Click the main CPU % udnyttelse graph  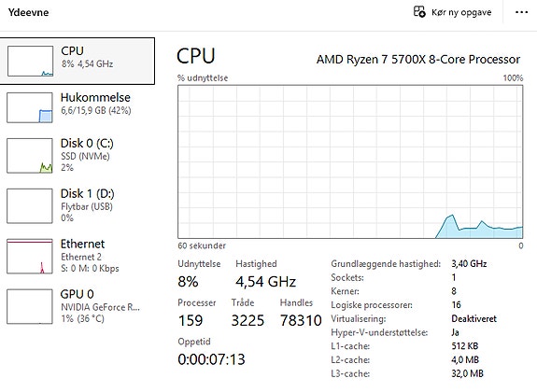tap(350, 161)
